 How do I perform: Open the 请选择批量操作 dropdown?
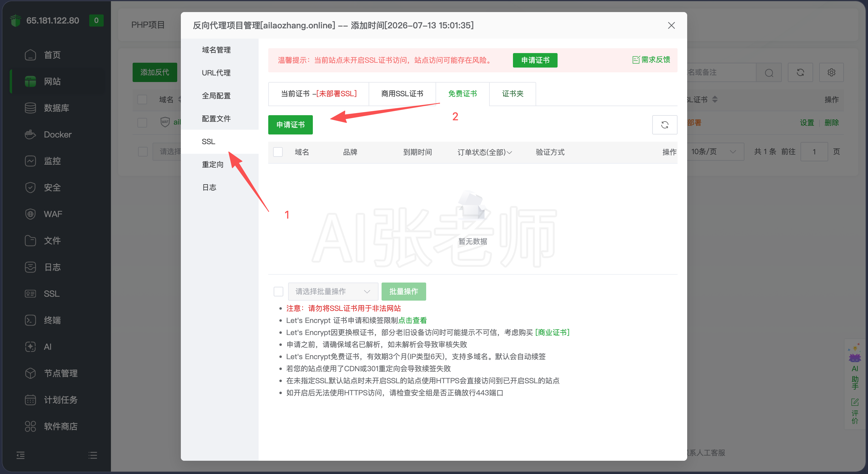pos(333,292)
